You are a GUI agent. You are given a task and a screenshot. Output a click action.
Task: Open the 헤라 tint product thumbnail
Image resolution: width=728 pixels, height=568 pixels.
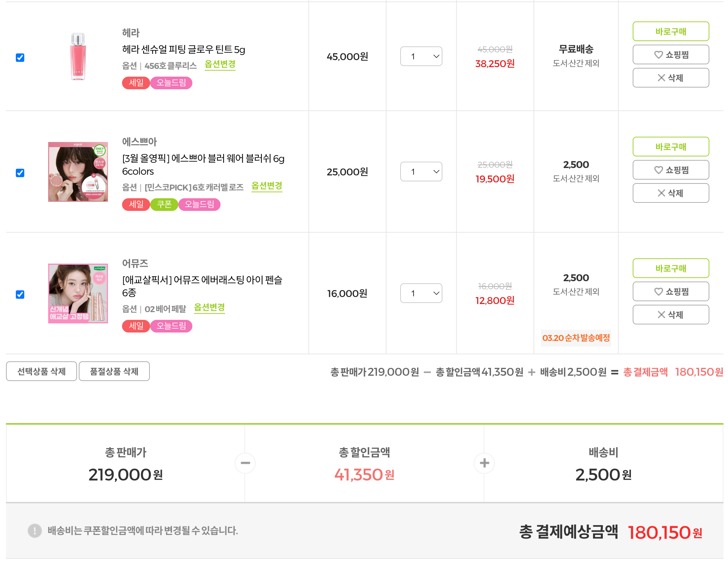[78, 57]
